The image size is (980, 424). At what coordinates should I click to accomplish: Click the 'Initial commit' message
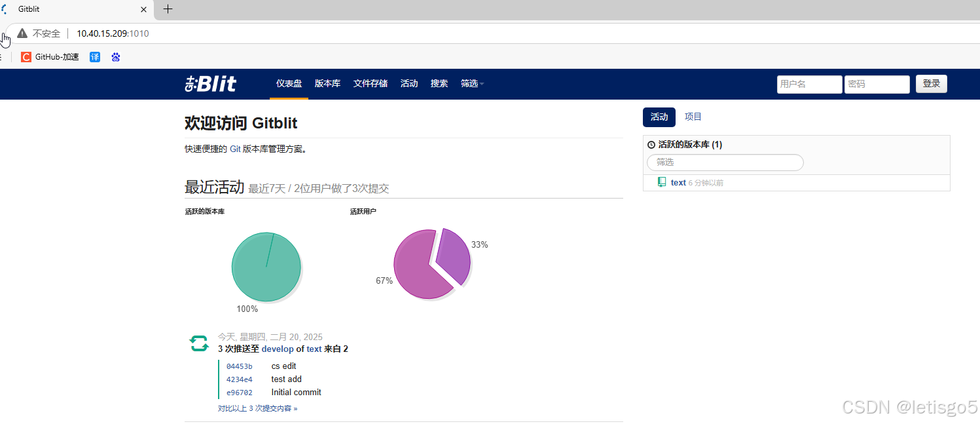coord(297,393)
